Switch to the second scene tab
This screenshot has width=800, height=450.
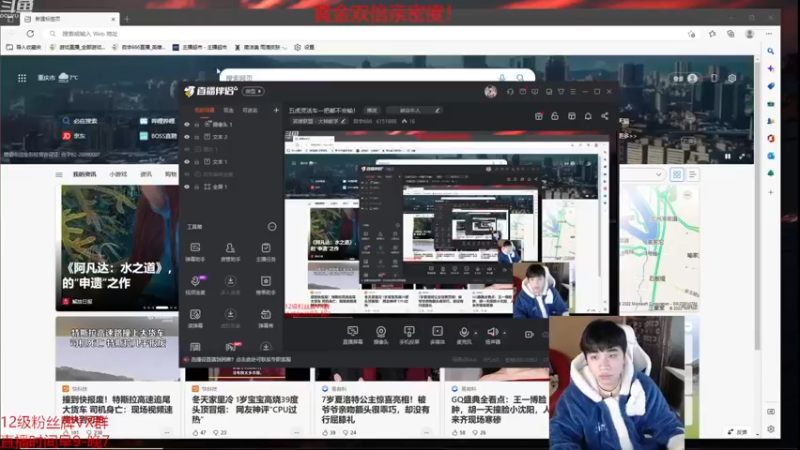228,110
